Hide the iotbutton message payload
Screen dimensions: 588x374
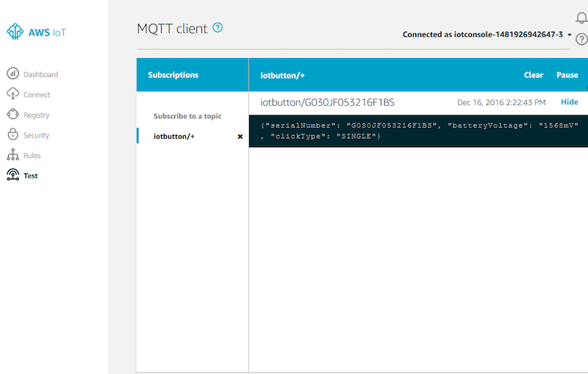pos(569,102)
